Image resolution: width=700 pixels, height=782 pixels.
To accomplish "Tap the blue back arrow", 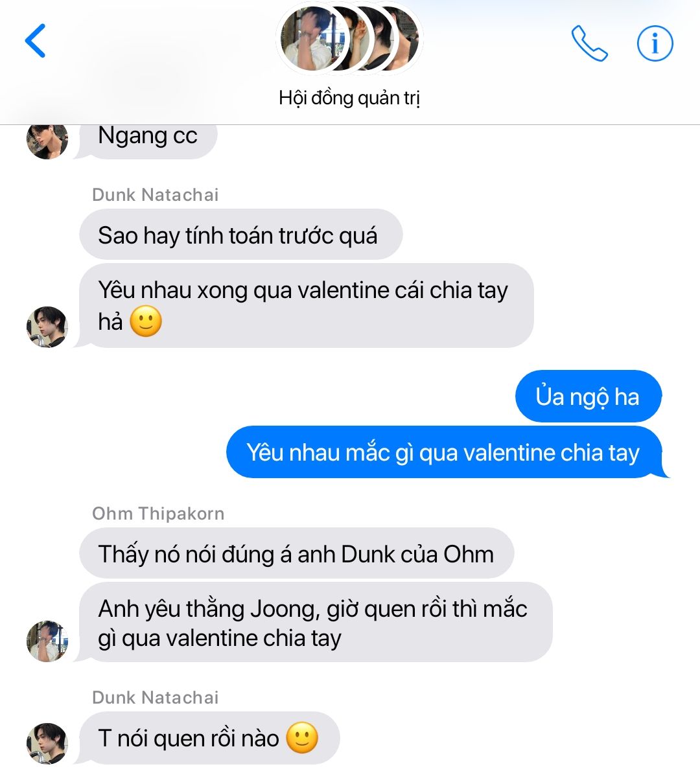I will click(x=36, y=41).
